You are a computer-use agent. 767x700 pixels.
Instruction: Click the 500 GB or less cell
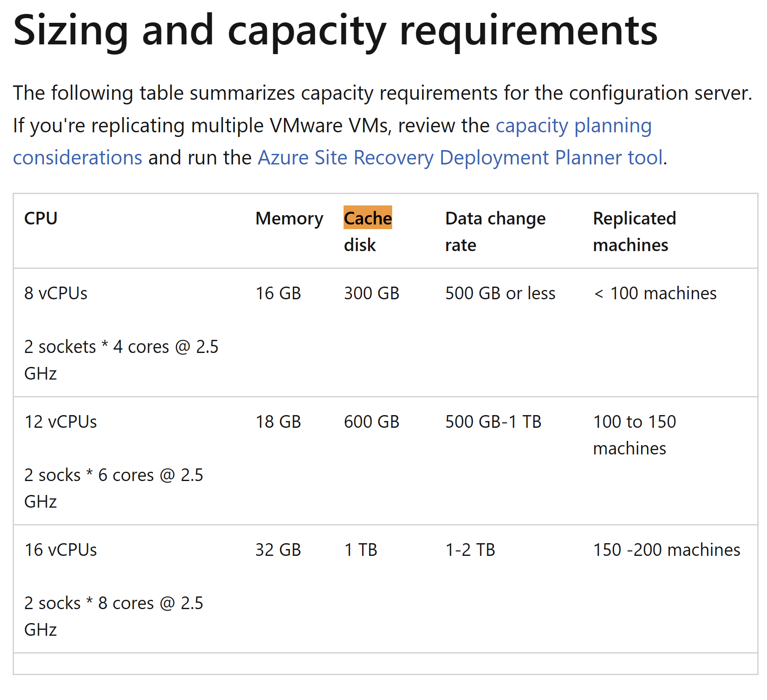click(x=500, y=293)
